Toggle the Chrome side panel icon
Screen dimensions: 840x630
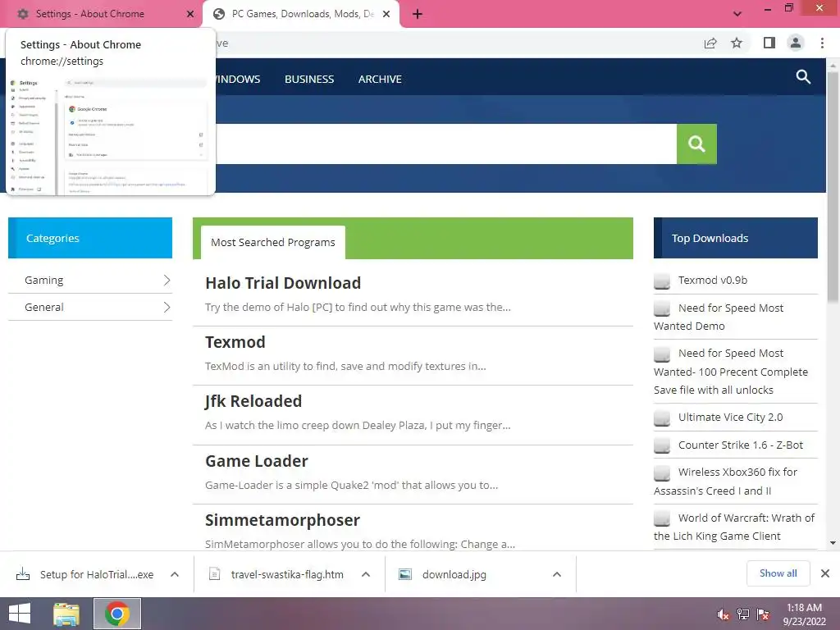769,43
